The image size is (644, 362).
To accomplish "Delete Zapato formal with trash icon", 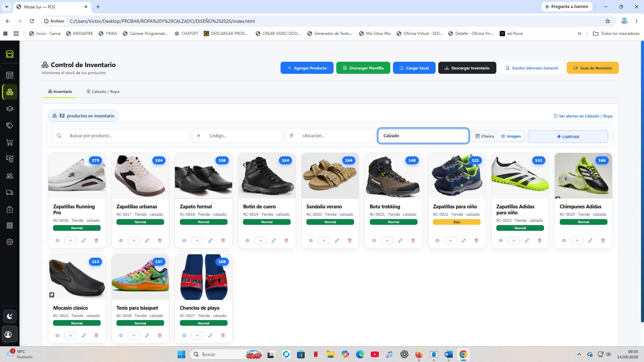I will 223,241.
